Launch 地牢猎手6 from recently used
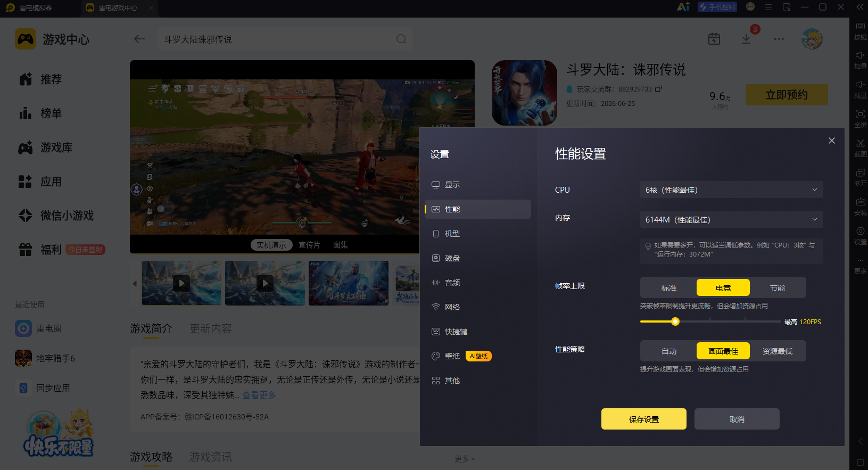The height and width of the screenshot is (470, 868). point(45,358)
